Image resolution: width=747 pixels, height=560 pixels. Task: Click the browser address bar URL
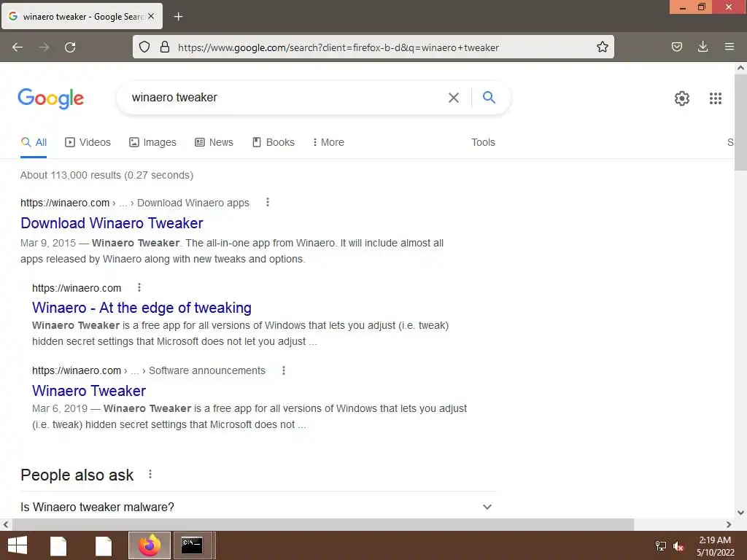(x=338, y=47)
